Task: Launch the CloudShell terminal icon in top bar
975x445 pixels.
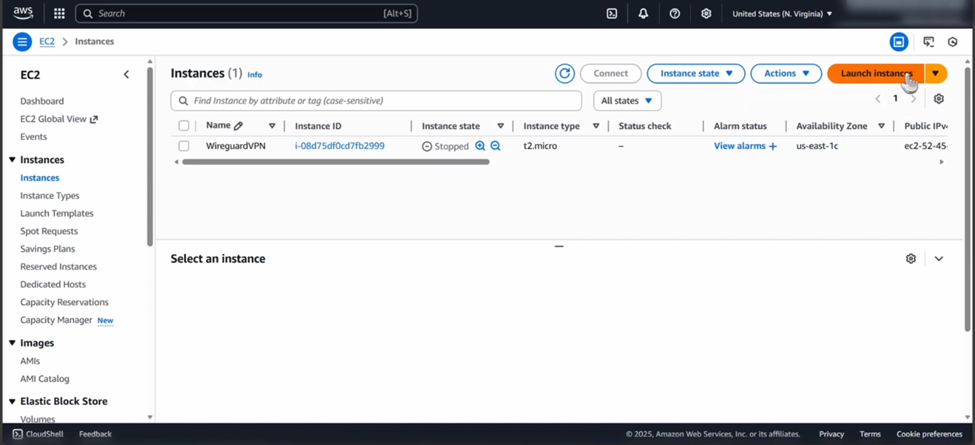Action: tap(612, 14)
